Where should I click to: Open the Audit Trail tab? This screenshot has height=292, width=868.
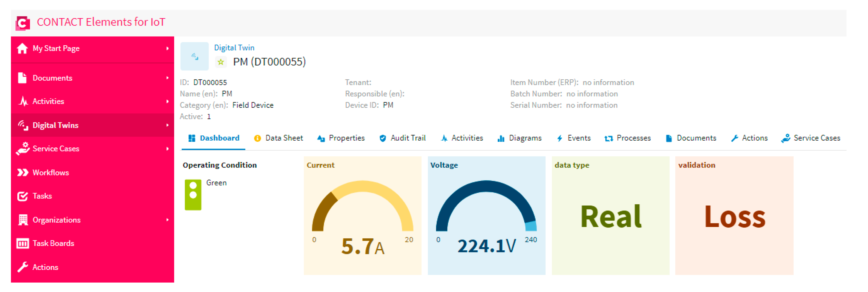(x=403, y=138)
